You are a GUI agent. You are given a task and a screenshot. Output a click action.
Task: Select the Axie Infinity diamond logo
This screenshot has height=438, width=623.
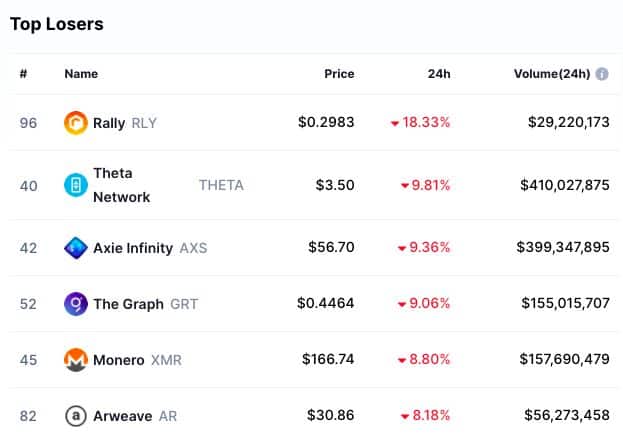75,248
